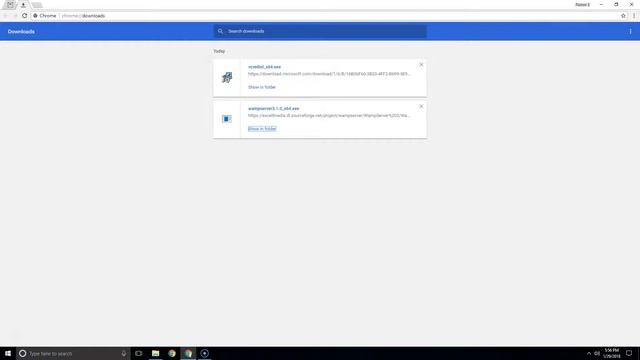The image size is (640, 360).
Task: Open Task View from the taskbar
Action: tap(139, 353)
